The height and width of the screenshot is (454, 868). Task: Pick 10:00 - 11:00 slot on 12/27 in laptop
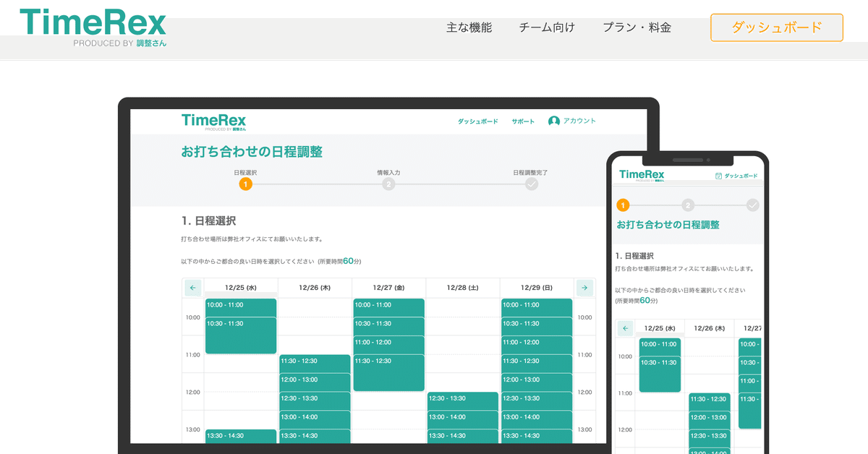[388, 307]
